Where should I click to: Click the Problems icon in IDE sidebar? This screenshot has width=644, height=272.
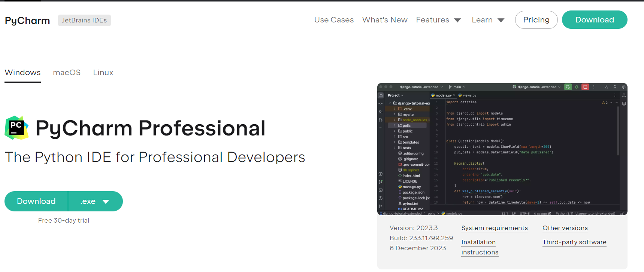[x=381, y=198]
